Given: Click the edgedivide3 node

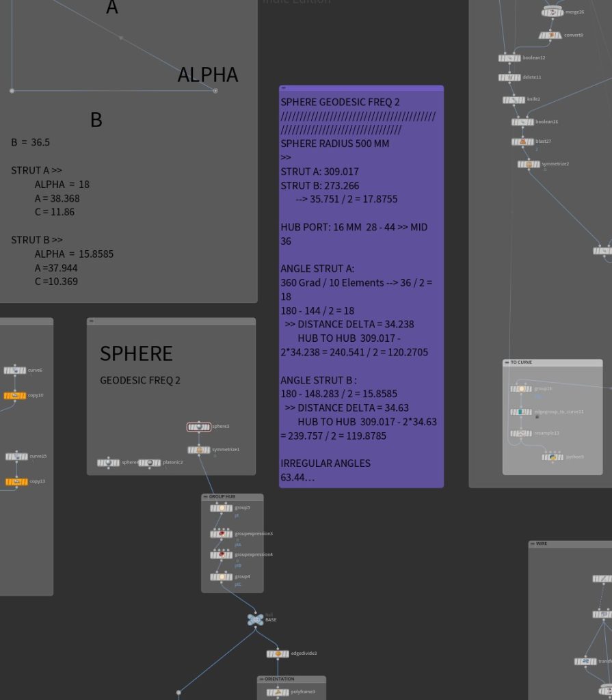Looking at the screenshot, I should [278, 654].
